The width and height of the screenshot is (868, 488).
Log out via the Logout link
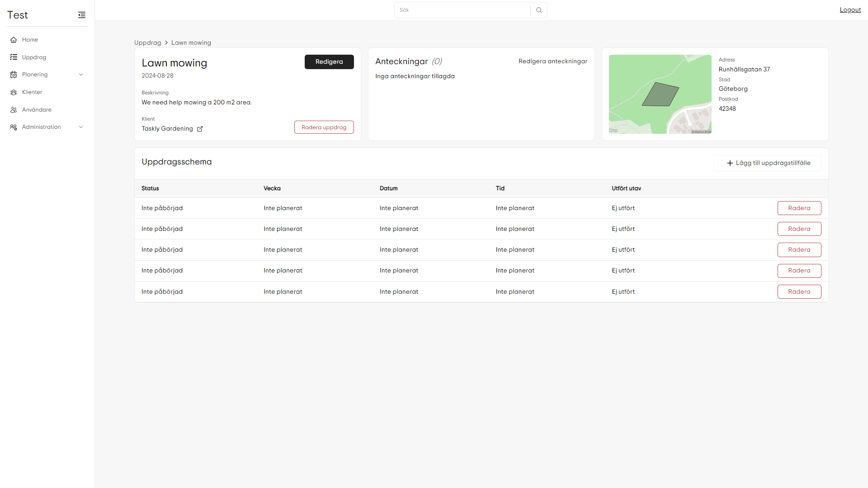click(x=850, y=10)
